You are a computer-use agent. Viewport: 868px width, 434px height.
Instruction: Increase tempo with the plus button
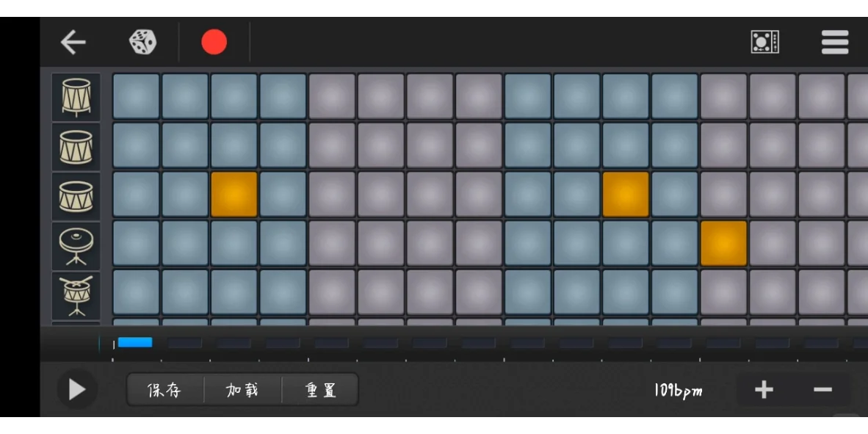pos(764,390)
